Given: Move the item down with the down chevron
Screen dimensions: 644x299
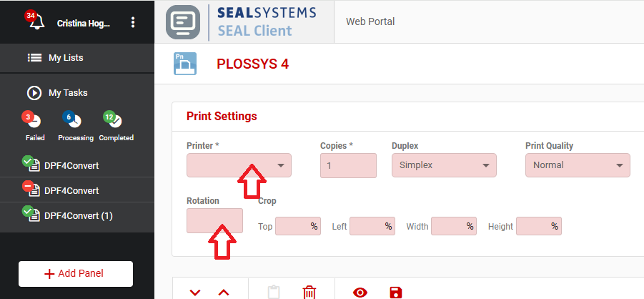Looking at the screenshot, I should coord(195,292).
